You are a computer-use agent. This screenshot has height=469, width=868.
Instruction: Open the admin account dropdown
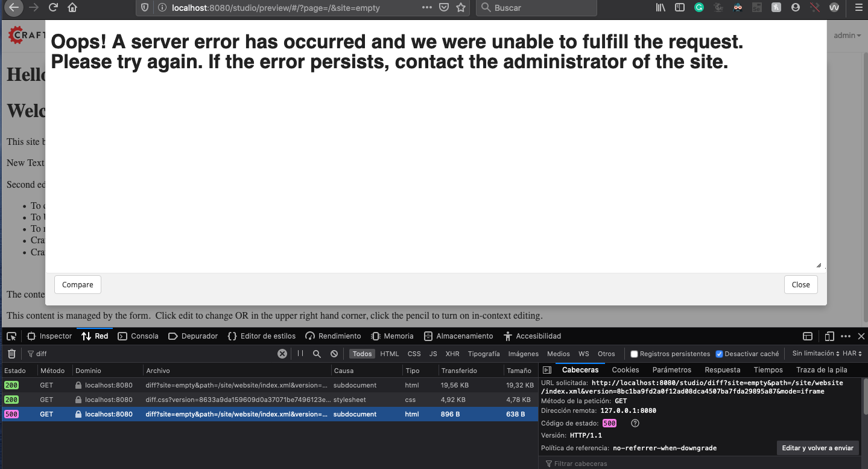tap(847, 35)
